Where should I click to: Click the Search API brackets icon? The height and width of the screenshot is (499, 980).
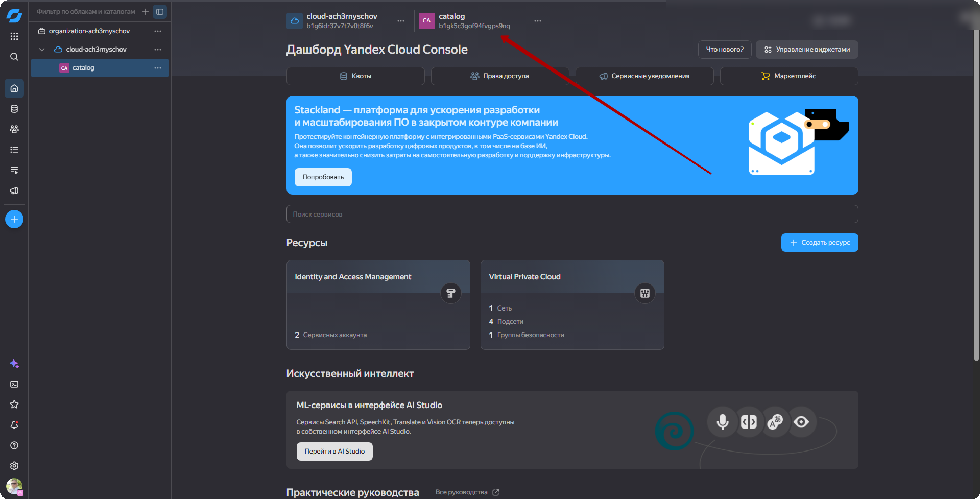749,422
